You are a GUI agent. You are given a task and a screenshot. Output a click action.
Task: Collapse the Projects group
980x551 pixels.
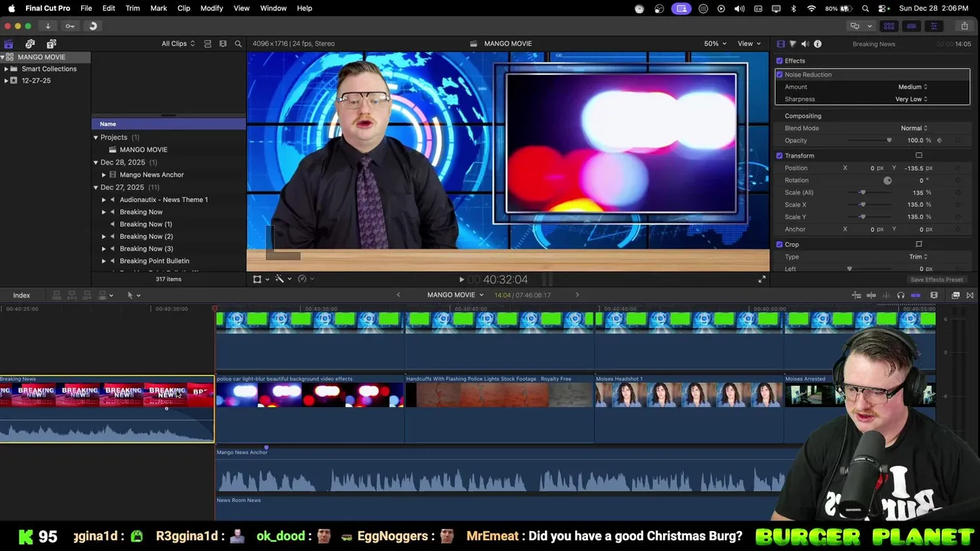[96, 138]
